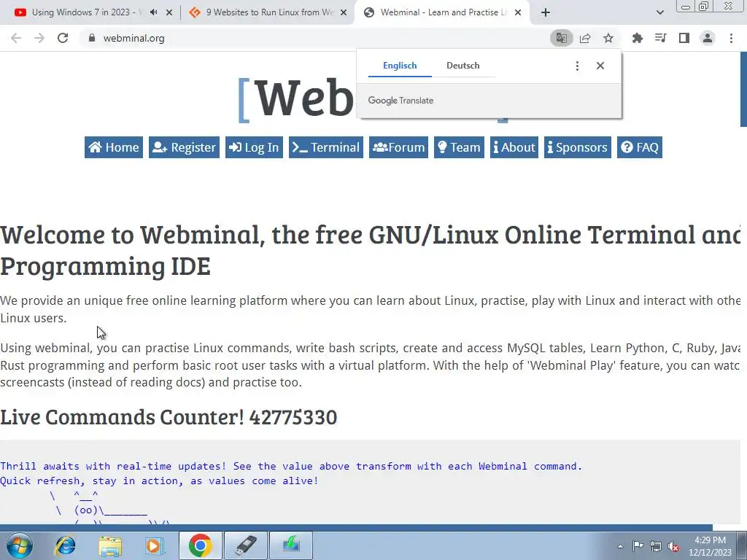Reload the webminal.org page
This screenshot has width=747, height=560.
point(63,38)
